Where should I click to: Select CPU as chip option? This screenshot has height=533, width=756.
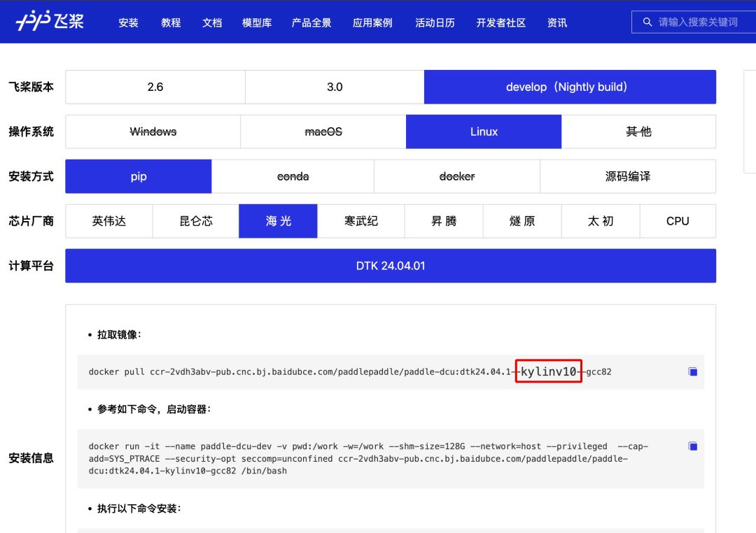tap(678, 221)
